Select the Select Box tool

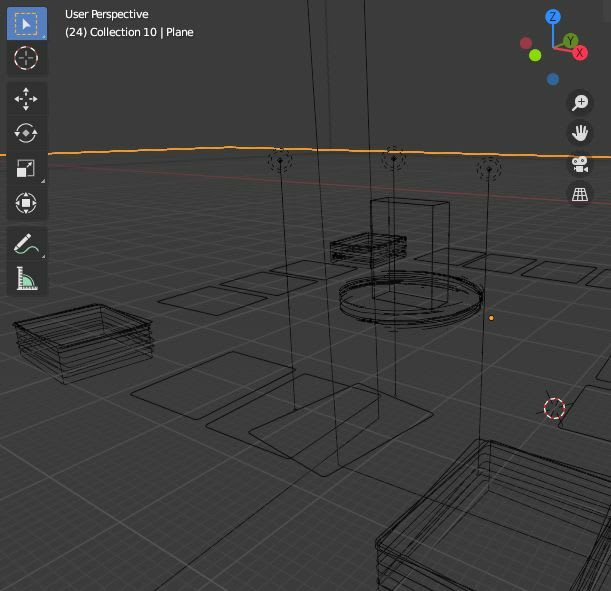[x=26, y=24]
